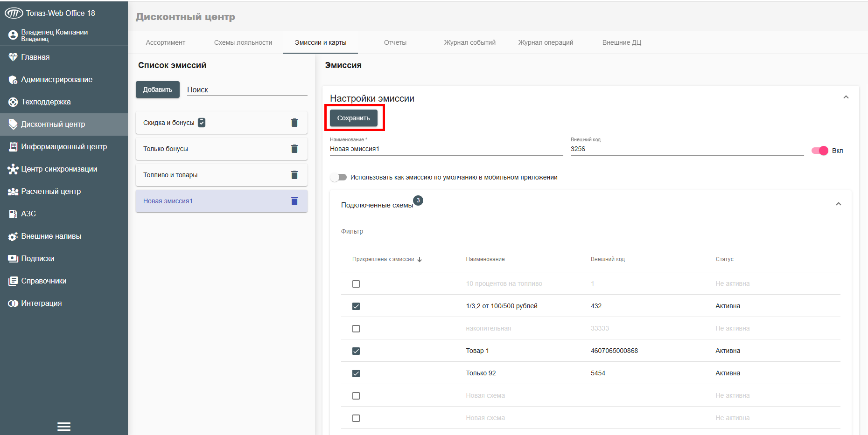This screenshot has height=435, width=868.
Task: Open the Справочники menu item
Action: point(64,281)
